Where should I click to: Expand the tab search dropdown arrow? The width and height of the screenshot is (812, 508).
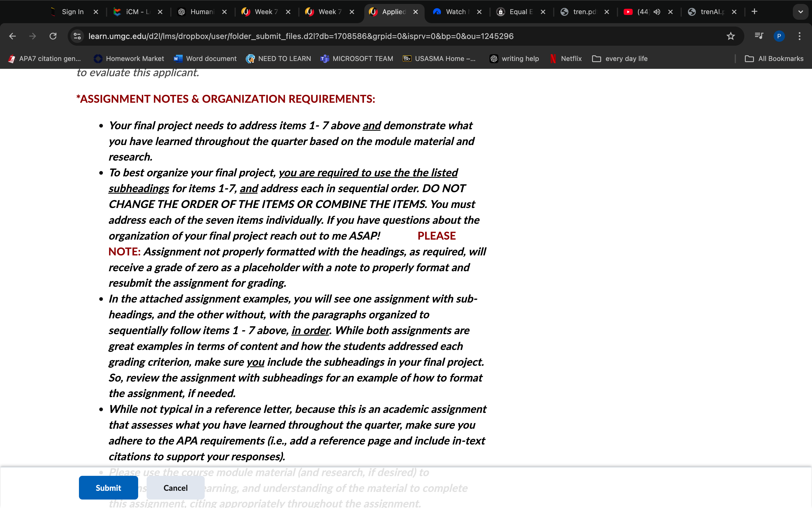pyautogui.click(x=801, y=12)
